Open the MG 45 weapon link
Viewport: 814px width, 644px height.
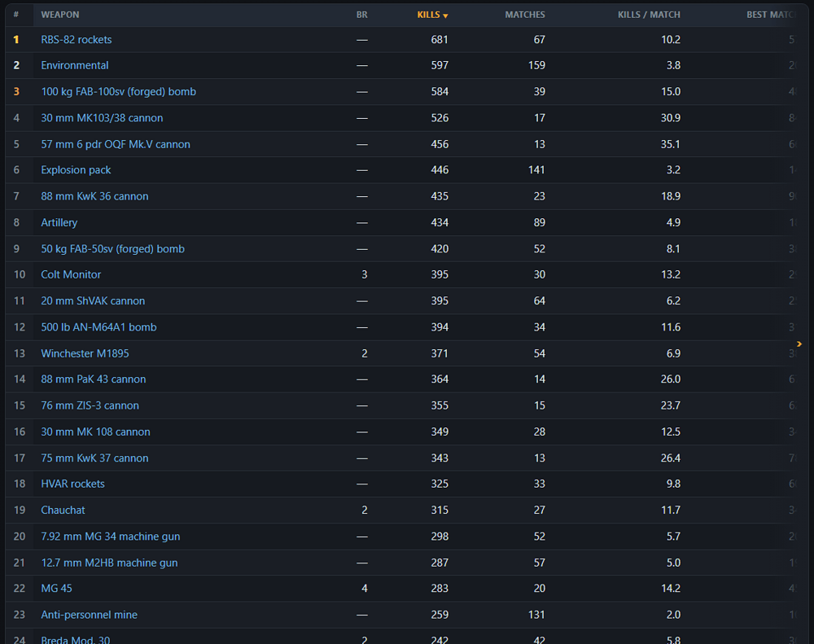click(x=57, y=589)
